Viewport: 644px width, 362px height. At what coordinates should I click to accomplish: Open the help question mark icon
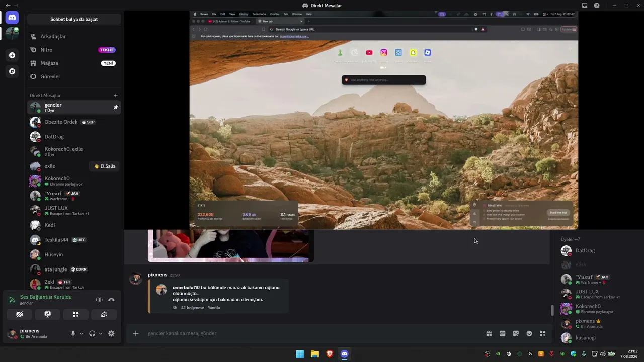pyautogui.click(x=597, y=6)
